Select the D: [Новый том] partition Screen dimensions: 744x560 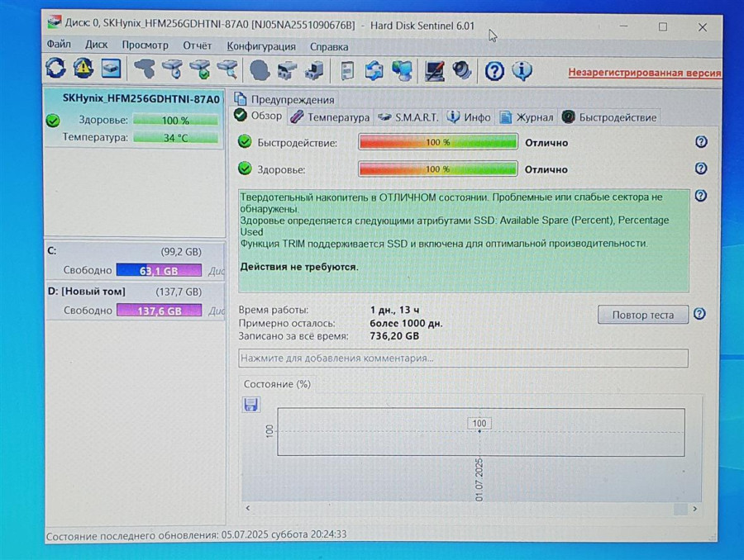tap(135, 301)
